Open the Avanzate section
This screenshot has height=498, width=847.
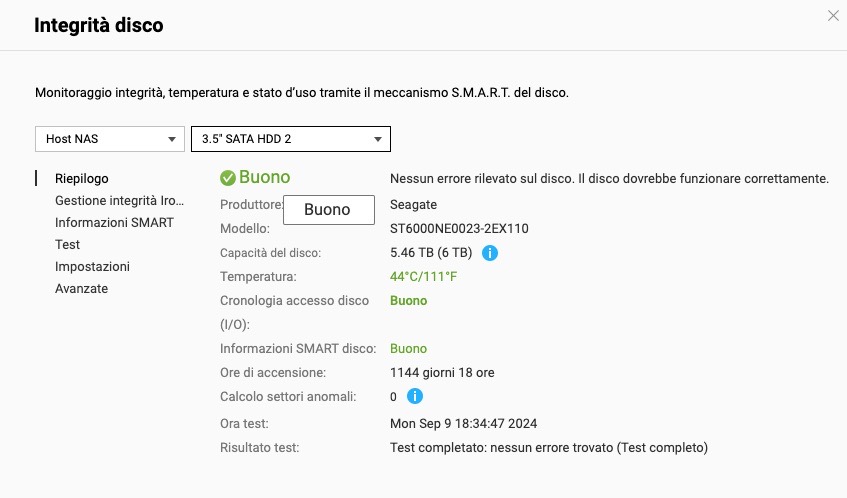[x=81, y=288]
